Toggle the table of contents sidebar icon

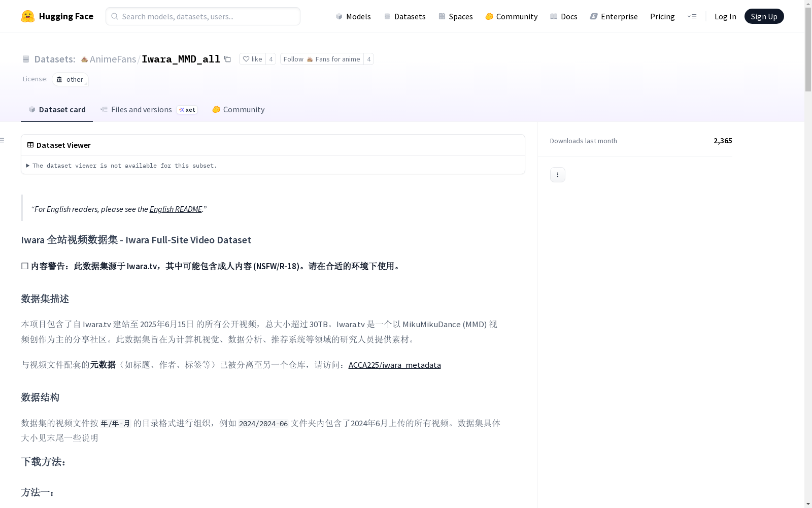click(x=3, y=140)
